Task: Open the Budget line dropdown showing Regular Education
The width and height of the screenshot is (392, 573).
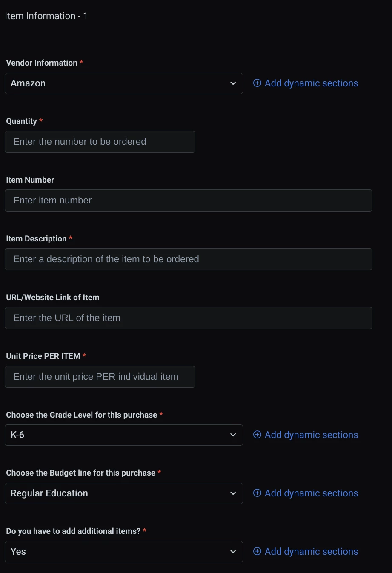Action: click(x=124, y=493)
